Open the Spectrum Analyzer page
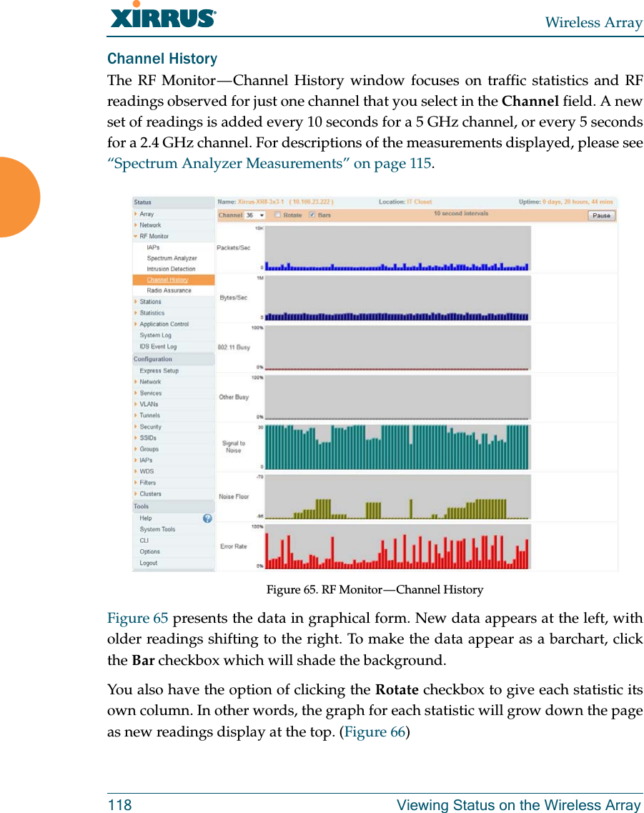Image resolution: width=644 pixels, height=813 pixels. click(173, 257)
